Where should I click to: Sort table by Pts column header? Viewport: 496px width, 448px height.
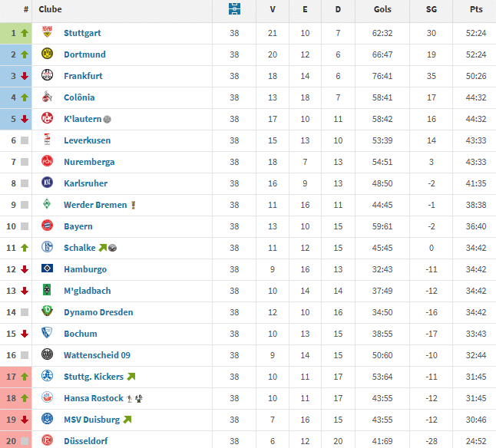476,10
